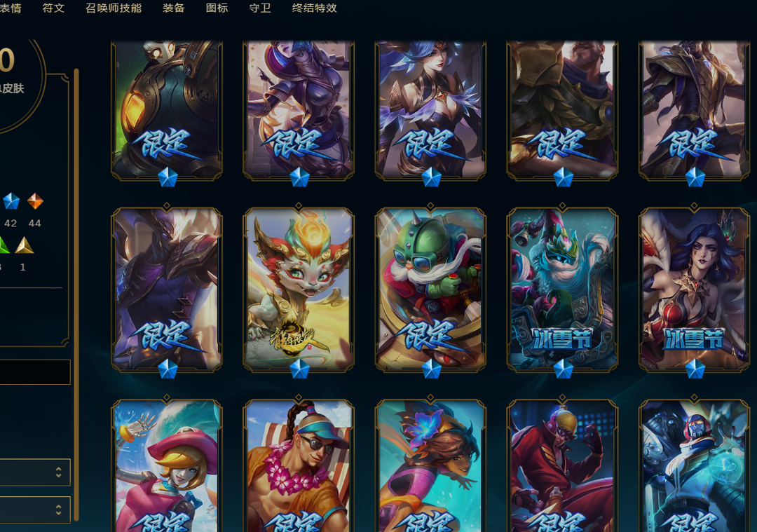
Task: Click blue gem under first top-row skin card
Action: point(168,177)
